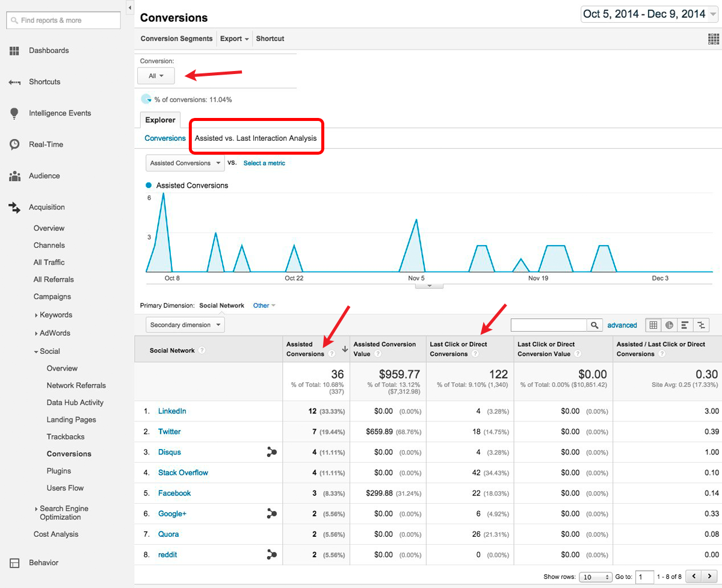Click the next page pagination arrow
The width and height of the screenshot is (722, 588).
click(710, 576)
